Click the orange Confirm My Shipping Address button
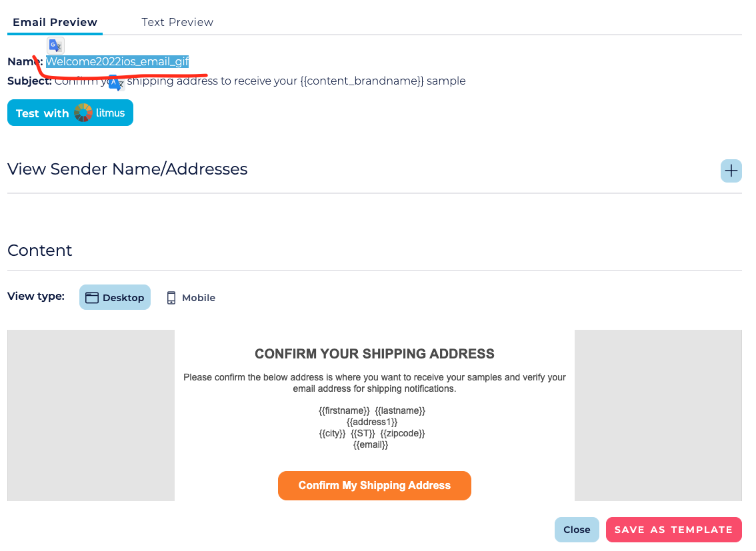This screenshot has width=756, height=551. click(x=374, y=486)
